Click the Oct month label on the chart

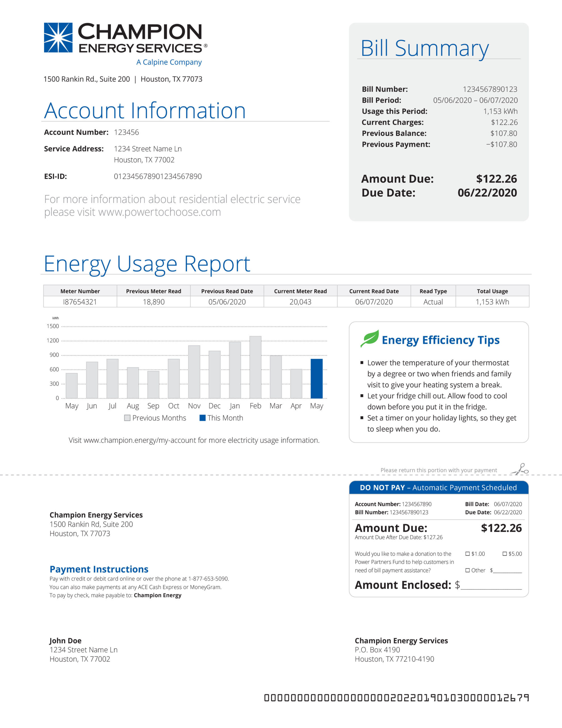(174, 406)
